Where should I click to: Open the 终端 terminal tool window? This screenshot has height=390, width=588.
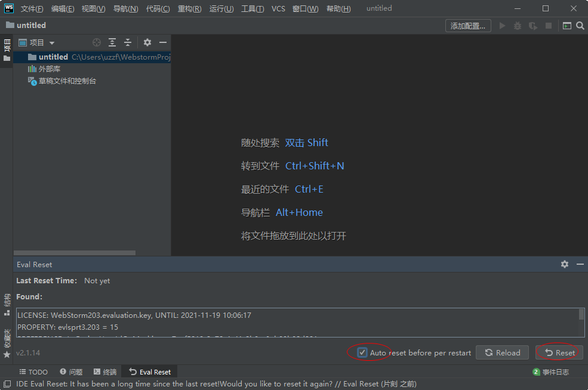105,372
